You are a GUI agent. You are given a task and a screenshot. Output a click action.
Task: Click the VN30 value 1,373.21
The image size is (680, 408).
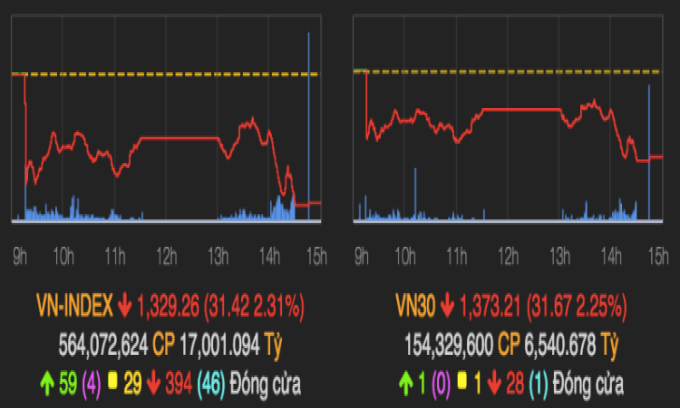(490, 306)
